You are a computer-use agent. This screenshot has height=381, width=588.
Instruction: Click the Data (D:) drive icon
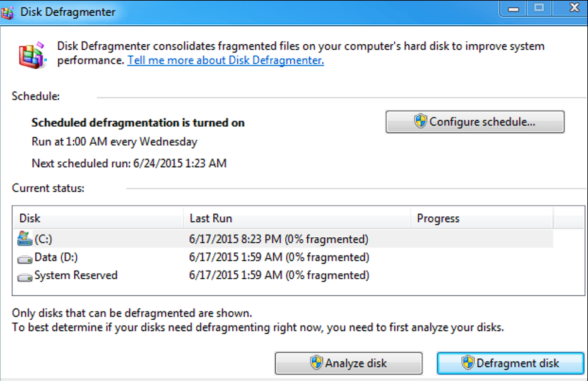(25, 258)
